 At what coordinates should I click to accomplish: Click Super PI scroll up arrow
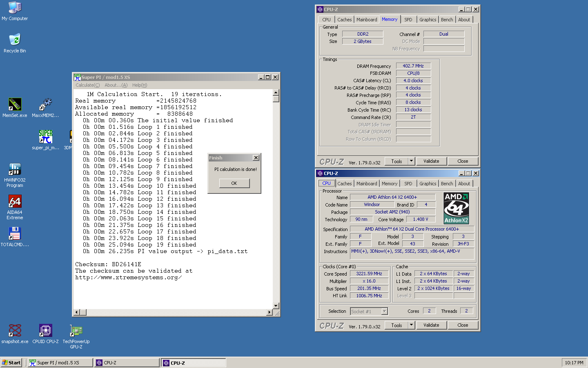(x=276, y=92)
